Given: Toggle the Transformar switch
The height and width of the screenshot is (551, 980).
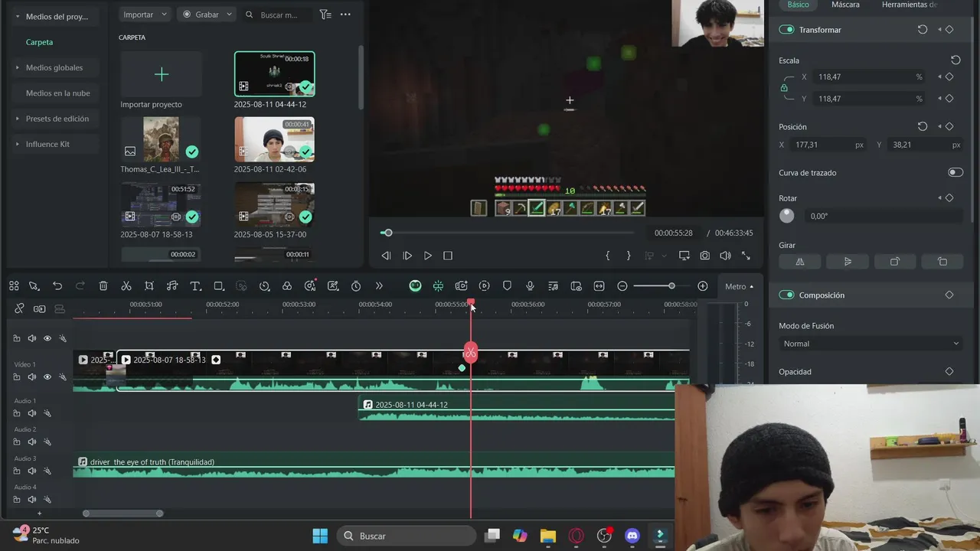Looking at the screenshot, I should [786, 30].
